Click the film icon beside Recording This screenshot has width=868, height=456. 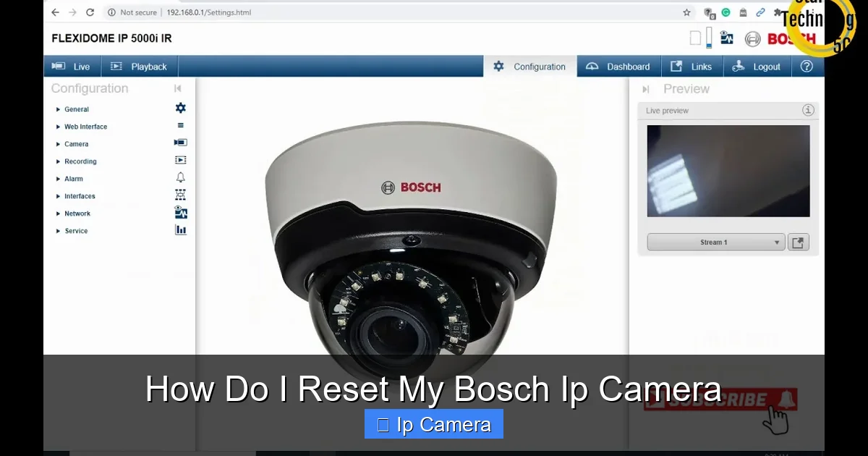pyautogui.click(x=181, y=160)
